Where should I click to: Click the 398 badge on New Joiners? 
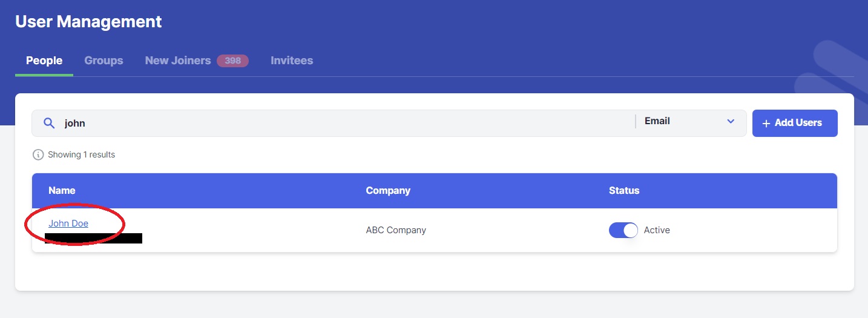coord(232,61)
